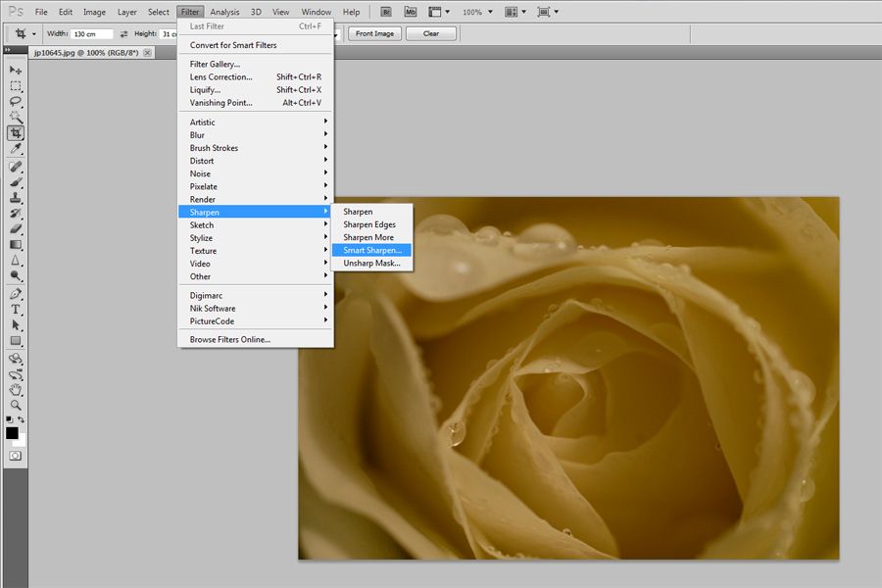Toggle Quick Mask mode

pos(15,456)
